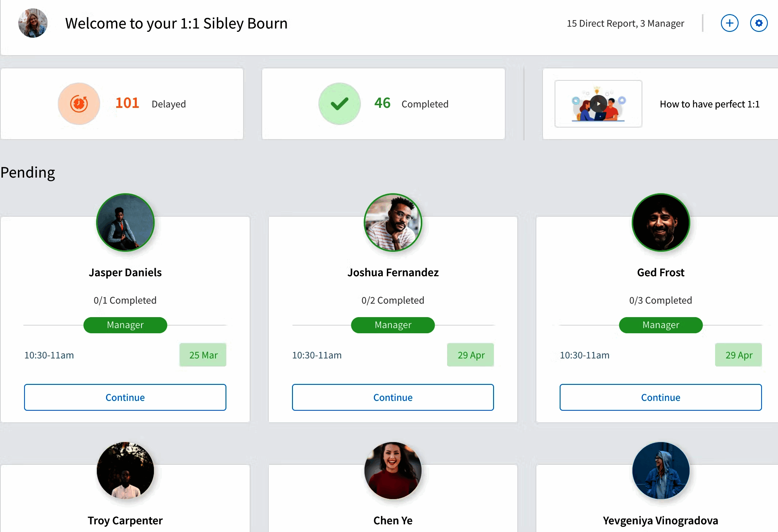Open settings gear icon in header

pyautogui.click(x=759, y=23)
